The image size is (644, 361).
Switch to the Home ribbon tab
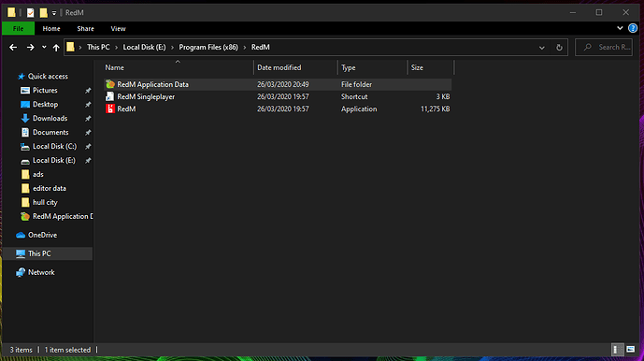pos(51,28)
